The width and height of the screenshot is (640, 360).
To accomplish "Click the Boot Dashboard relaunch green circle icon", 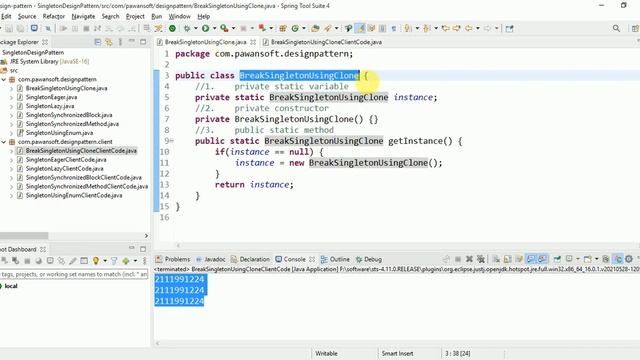I will 172,28.
